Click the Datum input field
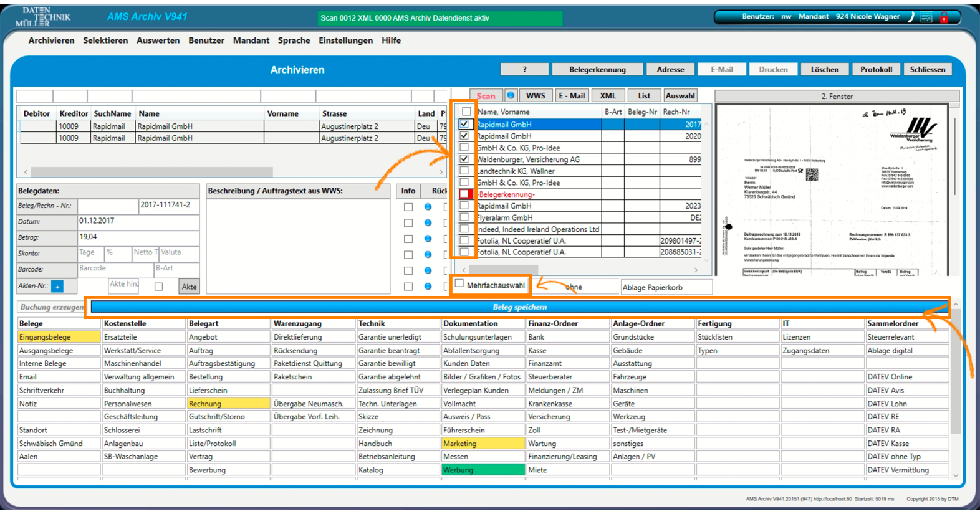The width and height of the screenshot is (980, 514). 138,221
